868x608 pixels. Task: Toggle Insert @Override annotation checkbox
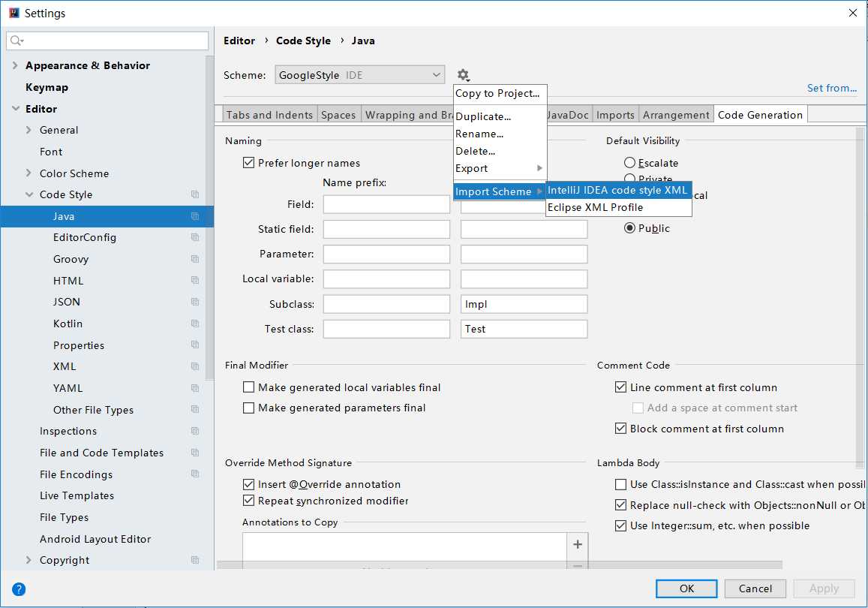click(248, 484)
